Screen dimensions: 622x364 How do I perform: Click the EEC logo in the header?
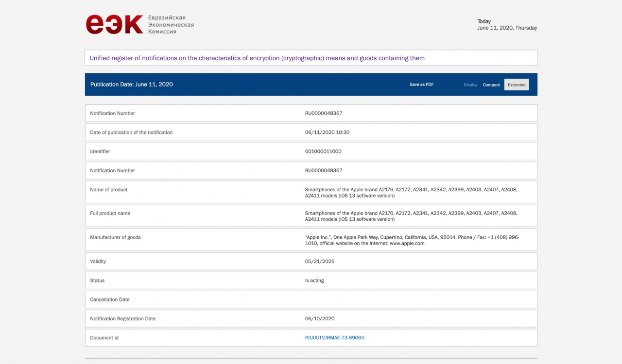coord(115,24)
